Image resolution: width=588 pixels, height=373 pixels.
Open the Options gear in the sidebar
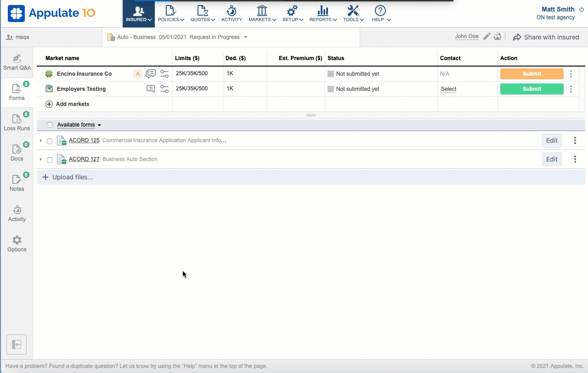(x=17, y=244)
